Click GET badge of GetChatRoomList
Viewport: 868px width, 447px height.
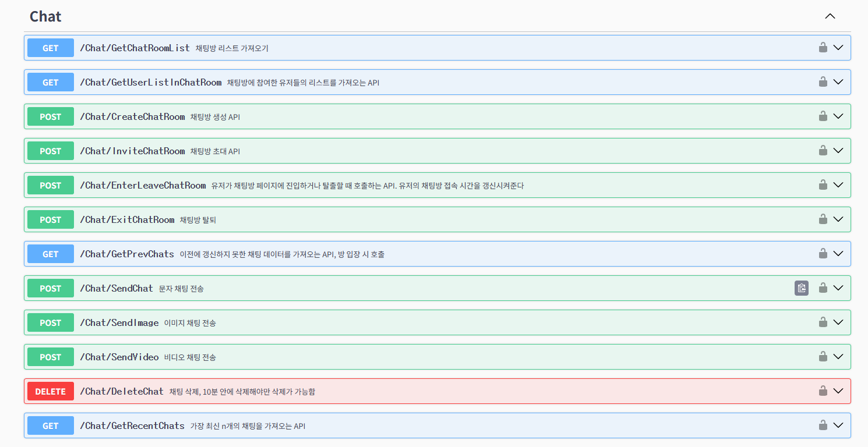(x=51, y=48)
